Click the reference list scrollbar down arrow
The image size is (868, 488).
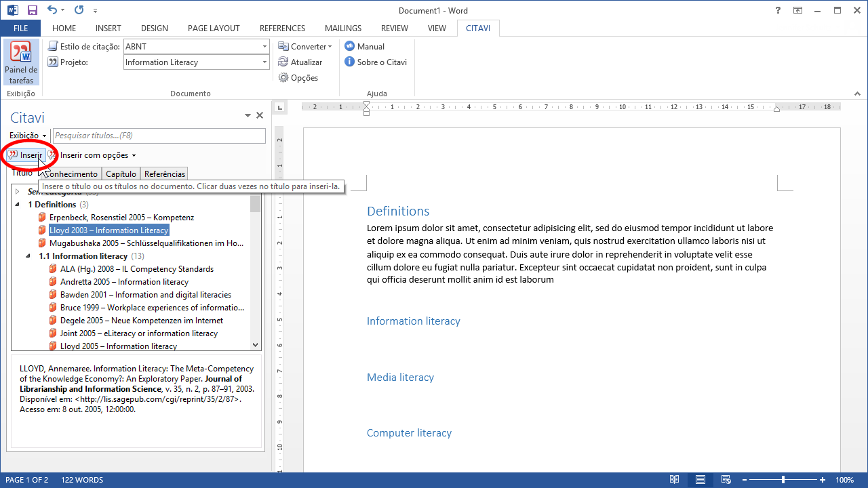pos(255,345)
